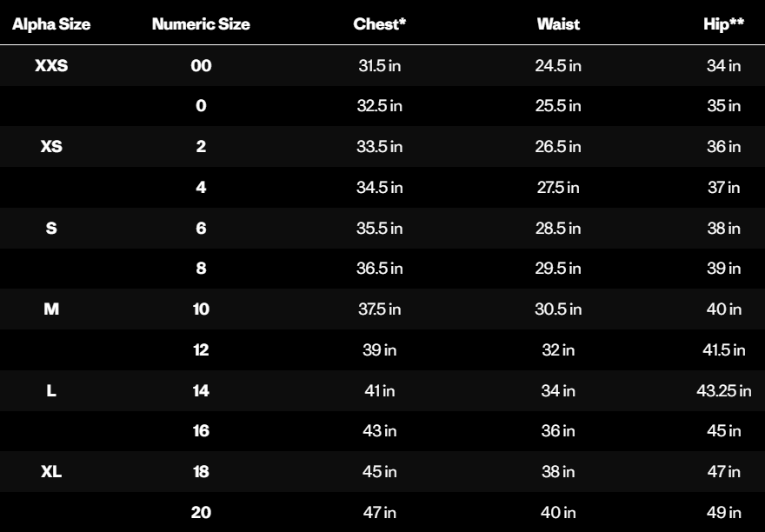Click numeric size 00 cell
This screenshot has height=532, width=765.
[201, 65]
